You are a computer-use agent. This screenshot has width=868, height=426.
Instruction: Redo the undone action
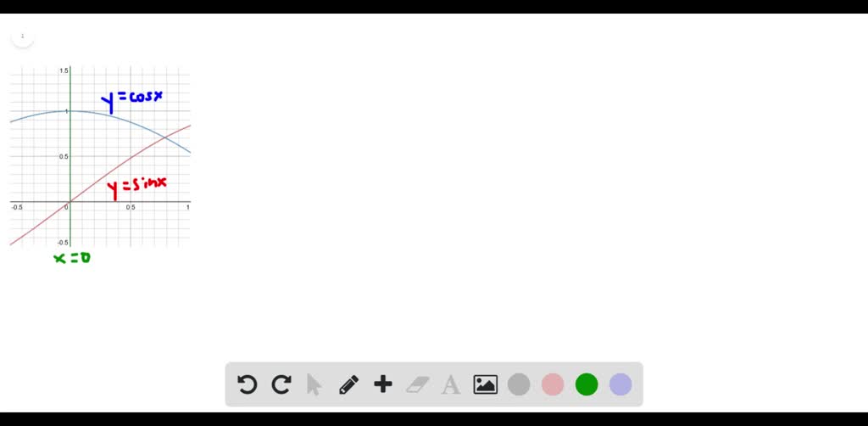pos(281,384)
